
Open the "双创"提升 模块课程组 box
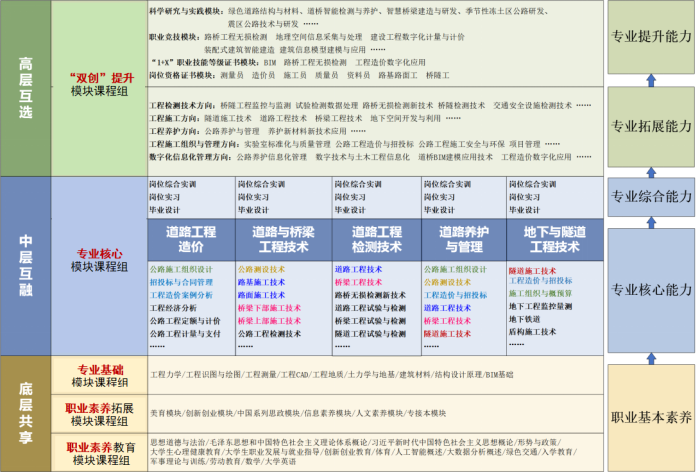99,84
